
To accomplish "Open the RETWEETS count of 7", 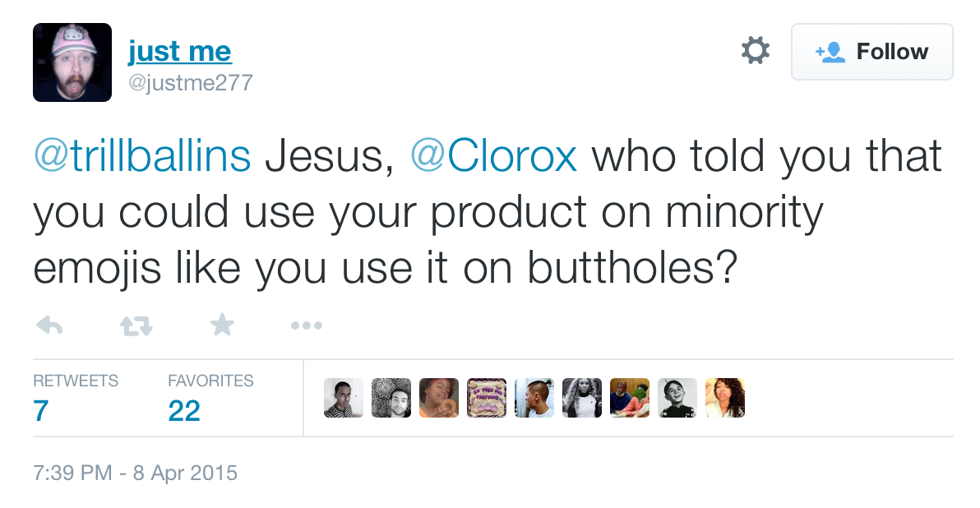I will pyautogui.click(x=39, y=410).
